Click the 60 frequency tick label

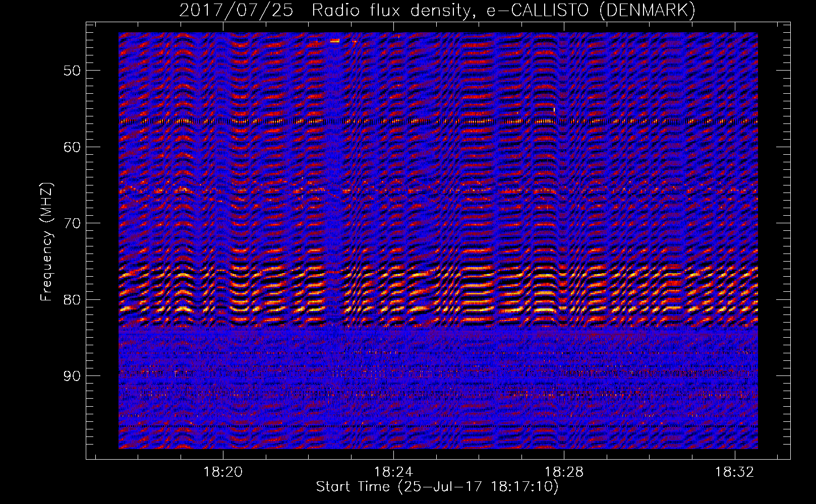(72, 147)
